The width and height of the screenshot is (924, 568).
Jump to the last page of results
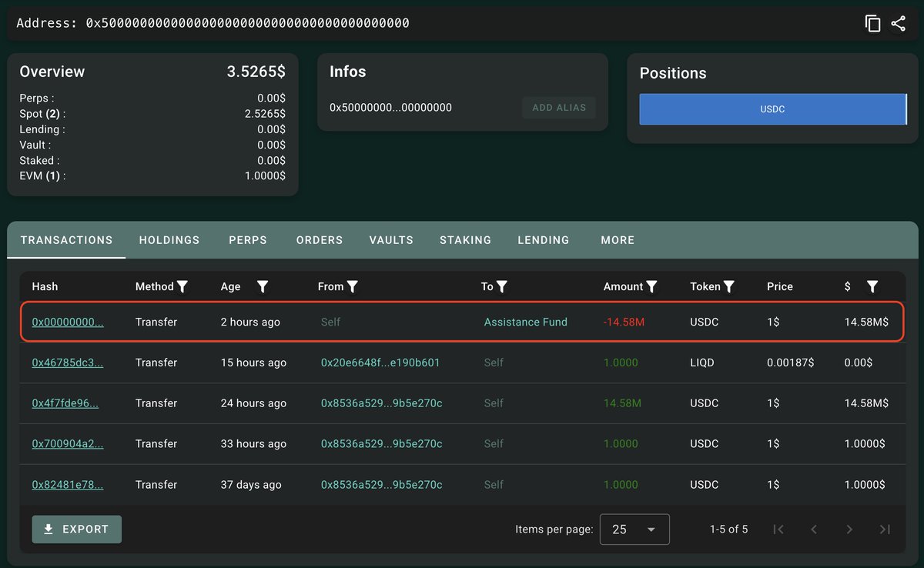pyautogui.click(x=885, y=530)
